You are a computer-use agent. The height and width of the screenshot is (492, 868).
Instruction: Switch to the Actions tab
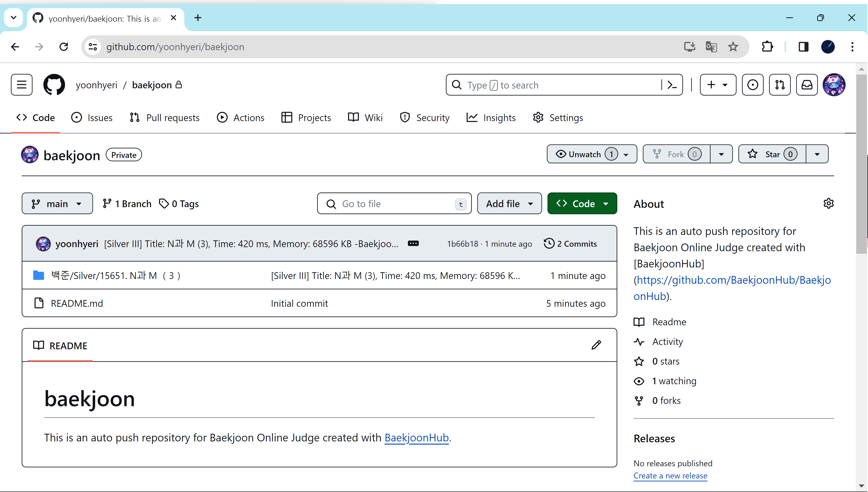[x=241, y=118]
